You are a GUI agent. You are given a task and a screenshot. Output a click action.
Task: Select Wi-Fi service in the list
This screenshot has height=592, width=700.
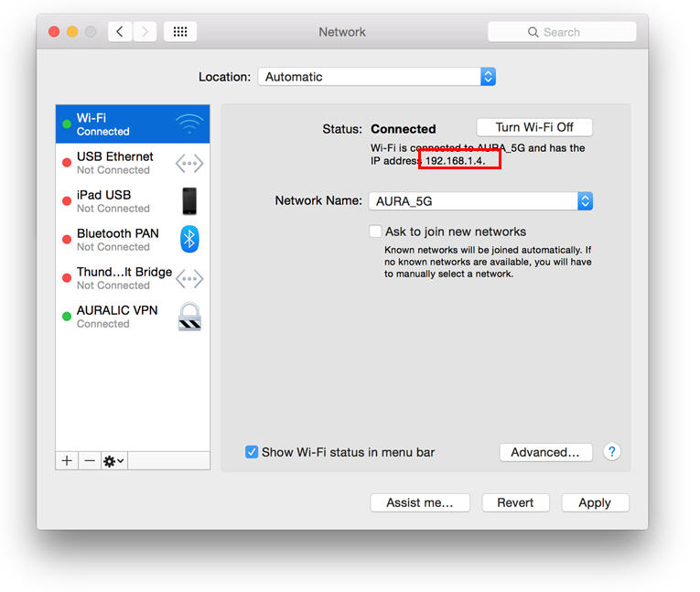pos(133,124)
